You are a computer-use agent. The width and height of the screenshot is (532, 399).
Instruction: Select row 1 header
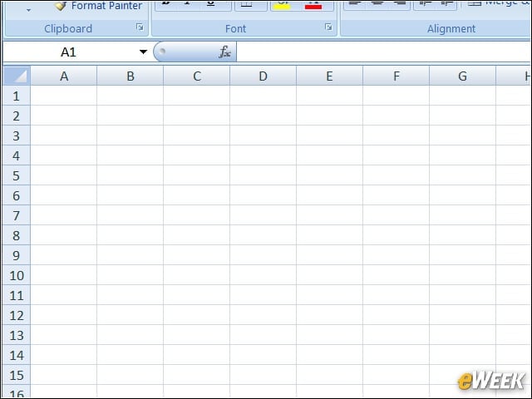[17, 96]
